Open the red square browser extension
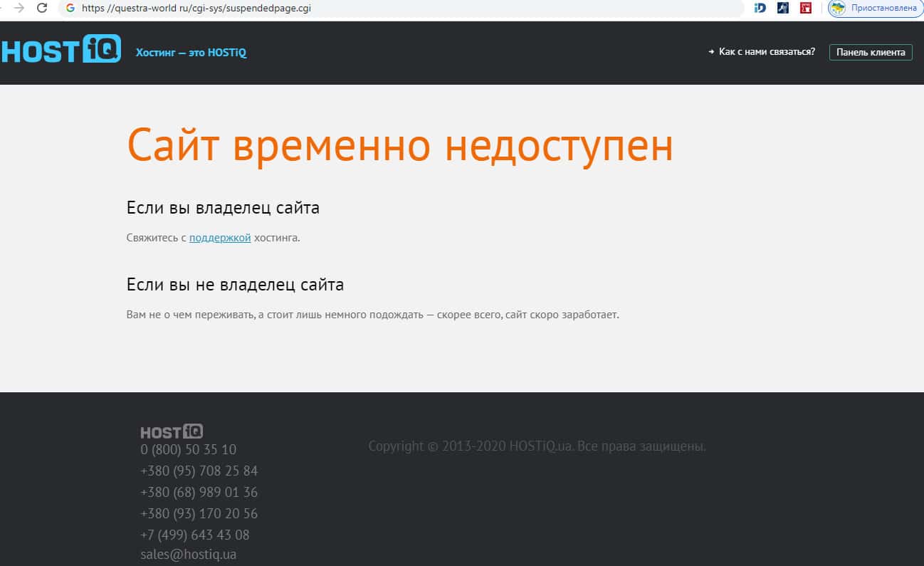924x566 pixels. (806, 9)
